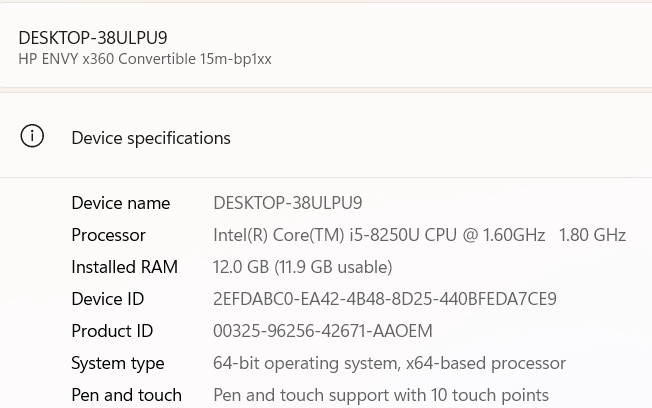Click the Device ID label

click(108, 299)
